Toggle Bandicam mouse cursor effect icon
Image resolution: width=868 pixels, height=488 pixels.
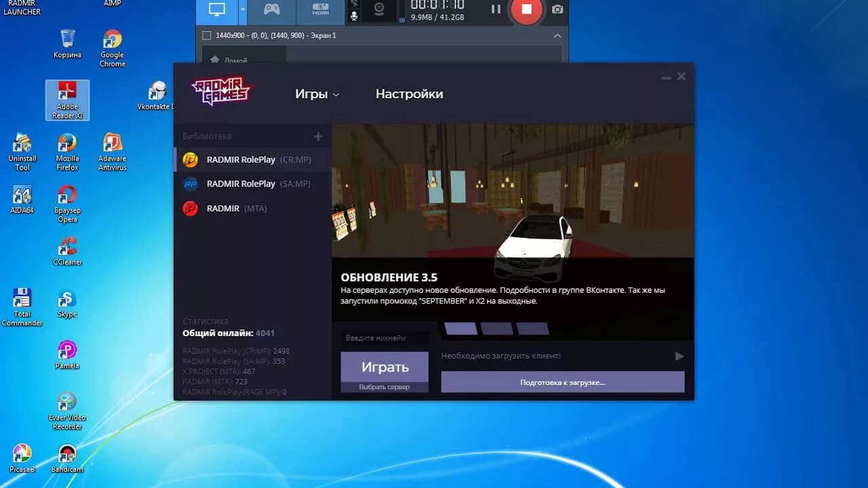coord(354,3)
